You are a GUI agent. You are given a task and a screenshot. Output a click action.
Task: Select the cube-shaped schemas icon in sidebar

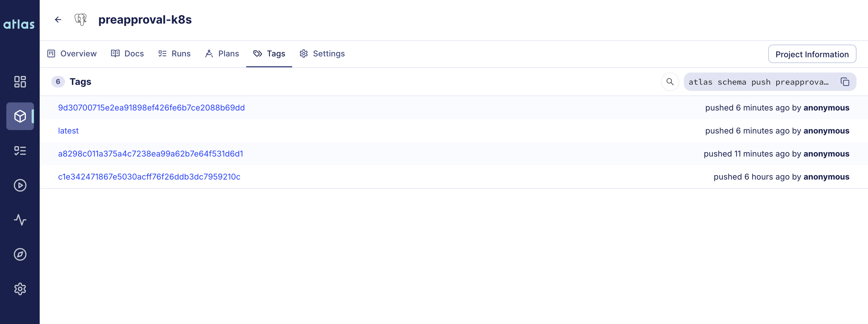[x=20, y=116]
